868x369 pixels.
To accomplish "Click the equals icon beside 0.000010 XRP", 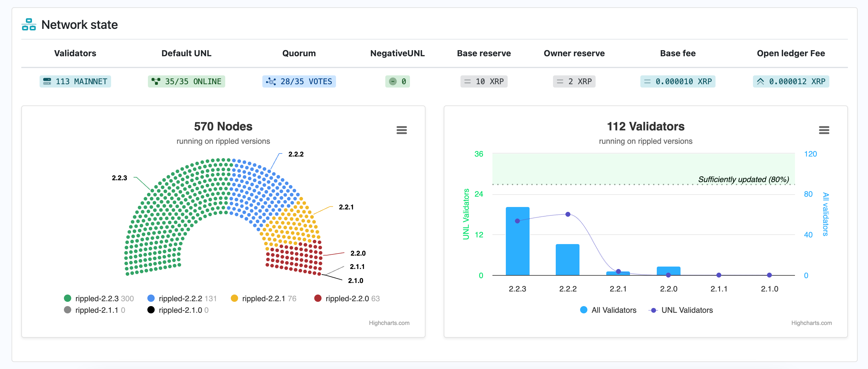I will tap(647, 81).
